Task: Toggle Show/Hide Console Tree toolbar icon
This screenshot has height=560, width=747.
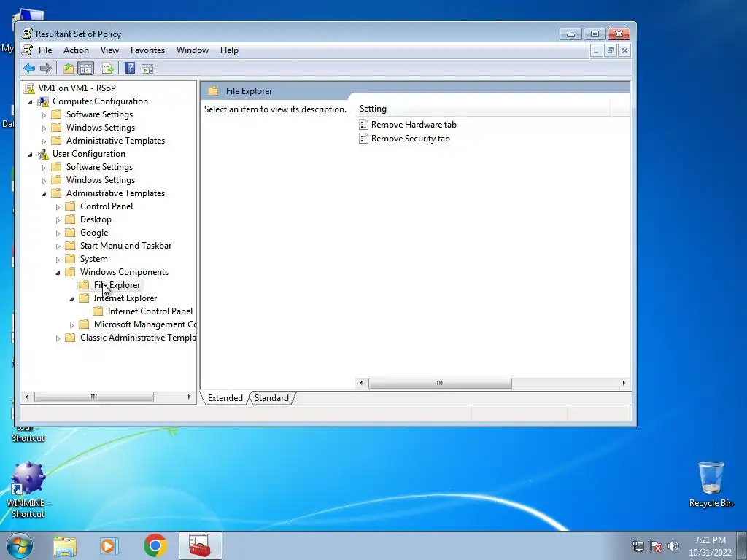Action: [x=86, y=69]
